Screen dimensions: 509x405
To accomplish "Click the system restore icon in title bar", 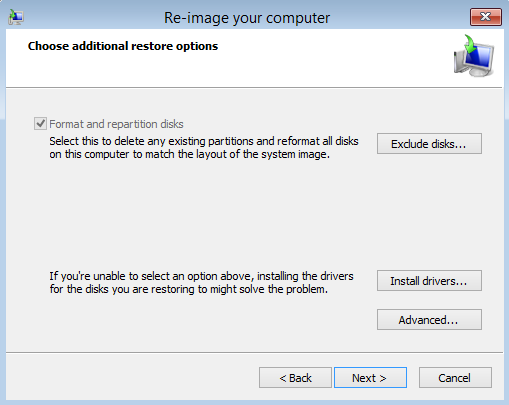I will (16, 17).
